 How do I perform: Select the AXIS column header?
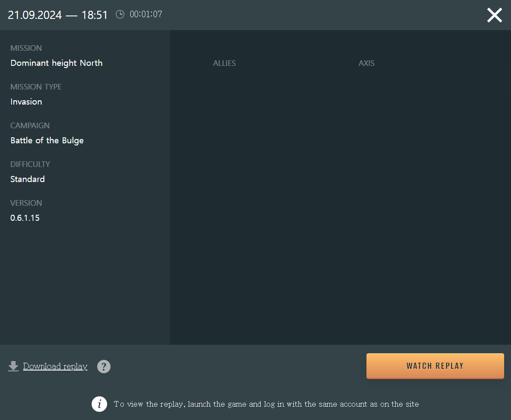[x=366, y=63]
